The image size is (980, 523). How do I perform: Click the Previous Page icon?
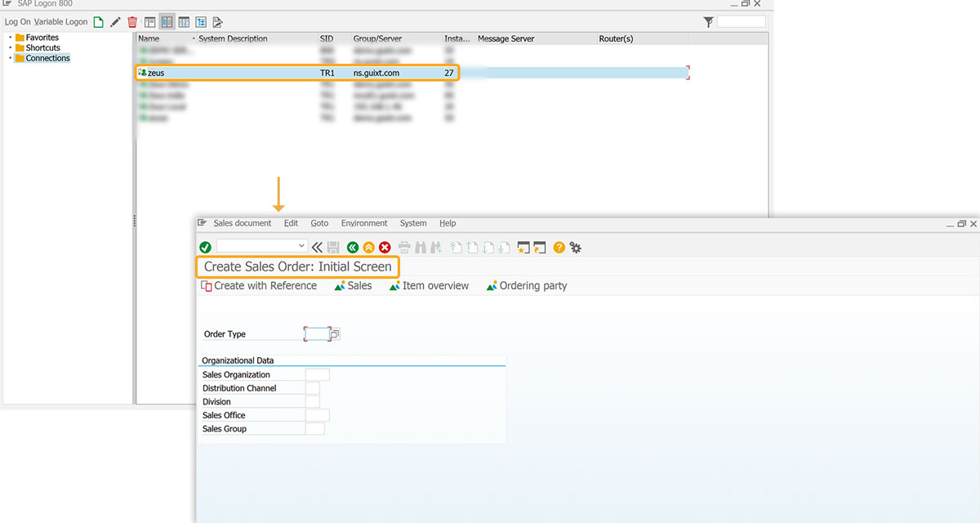[x=472, y=247]
